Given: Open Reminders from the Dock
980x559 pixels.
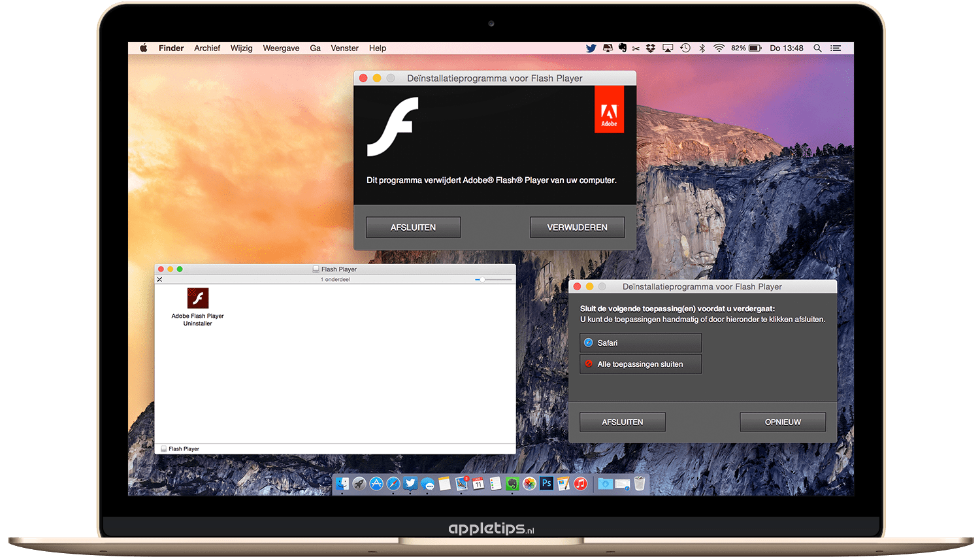Looking at the screenshot, I should click(495, 484).
